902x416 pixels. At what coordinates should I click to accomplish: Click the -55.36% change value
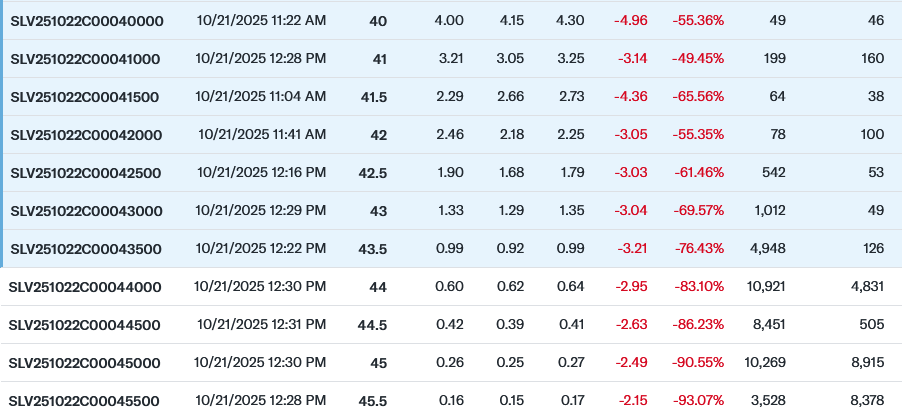(x=698, y=21)
